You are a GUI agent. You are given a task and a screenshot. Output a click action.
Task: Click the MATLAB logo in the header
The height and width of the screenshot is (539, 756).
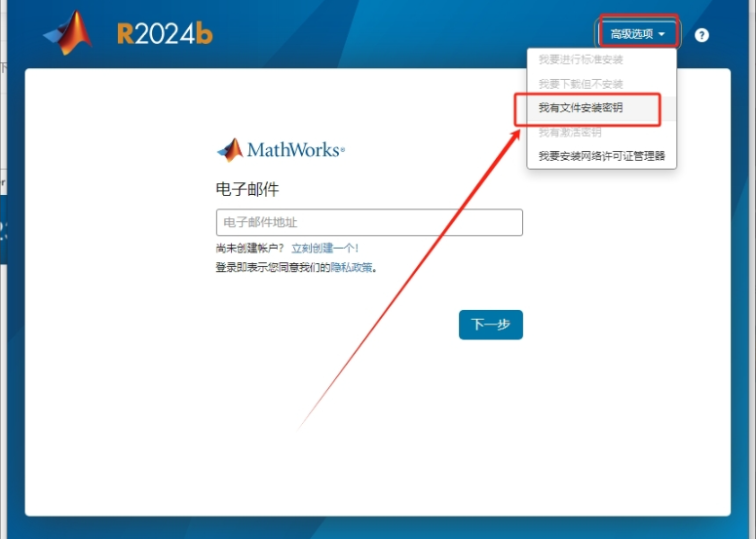pos(68,33)
